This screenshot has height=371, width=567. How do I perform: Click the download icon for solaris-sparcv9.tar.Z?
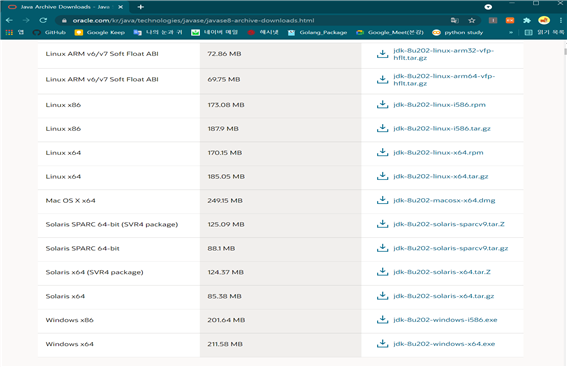(x=382, y=224)
